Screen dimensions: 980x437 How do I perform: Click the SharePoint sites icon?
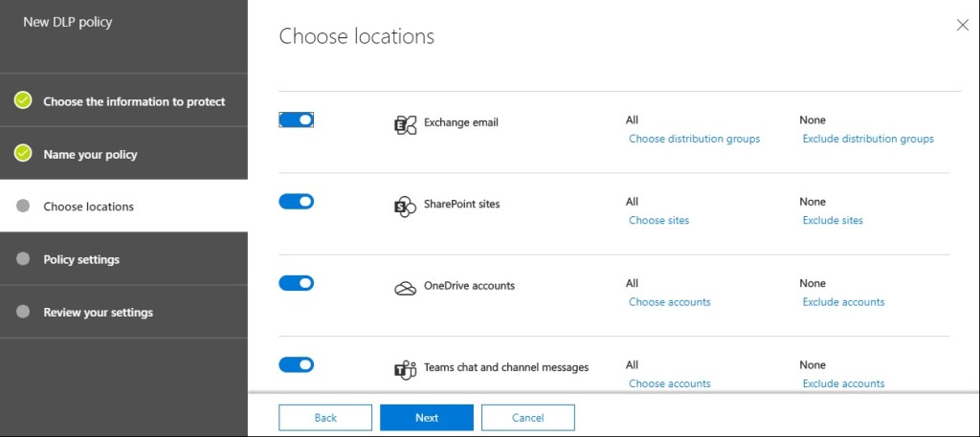coord(405,207)
